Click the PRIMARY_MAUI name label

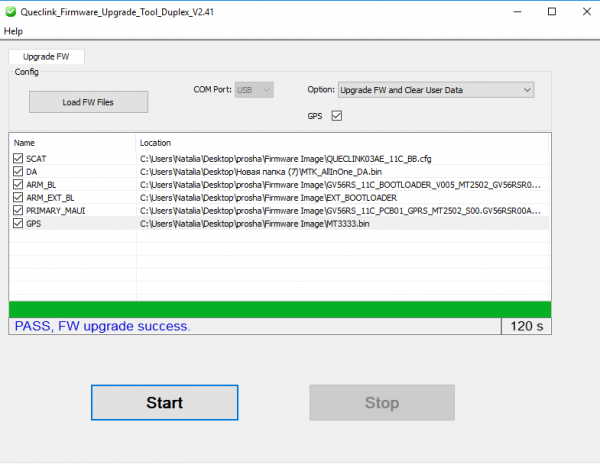(55, 211)
